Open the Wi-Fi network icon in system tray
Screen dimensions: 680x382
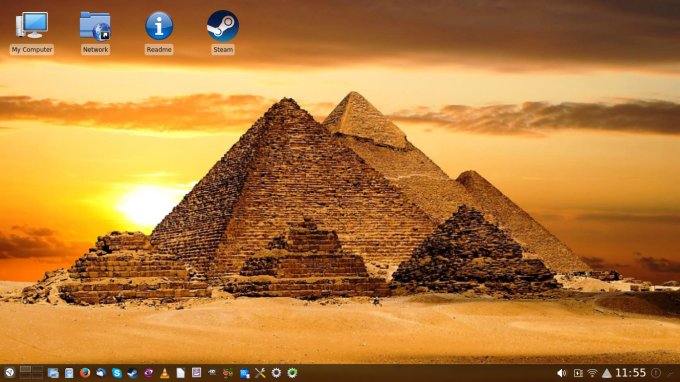click(592, 373)
